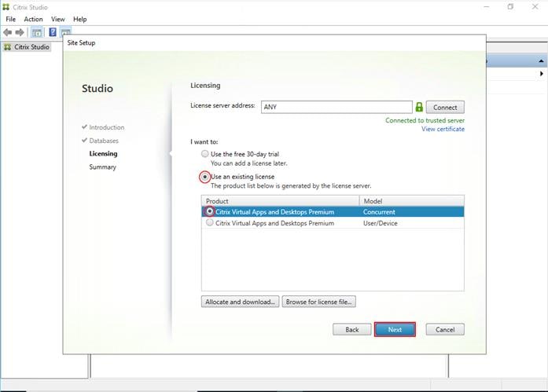Click the Introduction step in wizard sidebar
This screenshot has height=392, width=548.
pyautogui.click(x=107, y=127)
